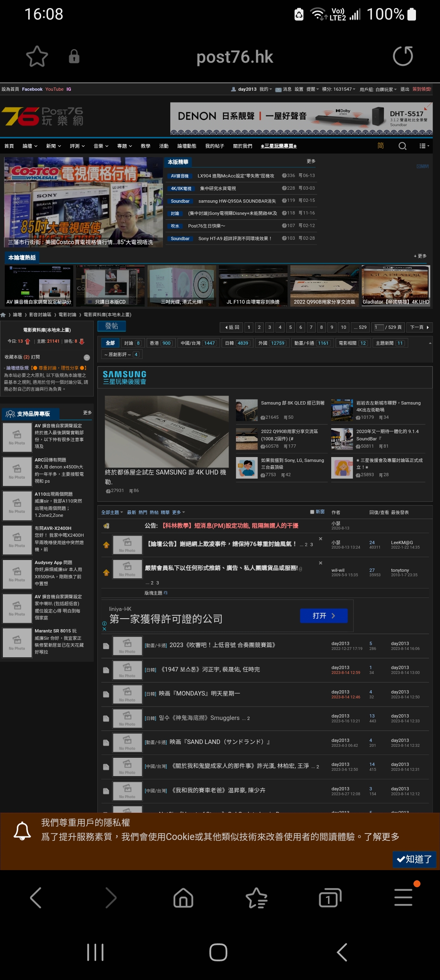Tap browser forward arrow in bottom toolbar
The image size is (440, 980).
pos(110,897)
